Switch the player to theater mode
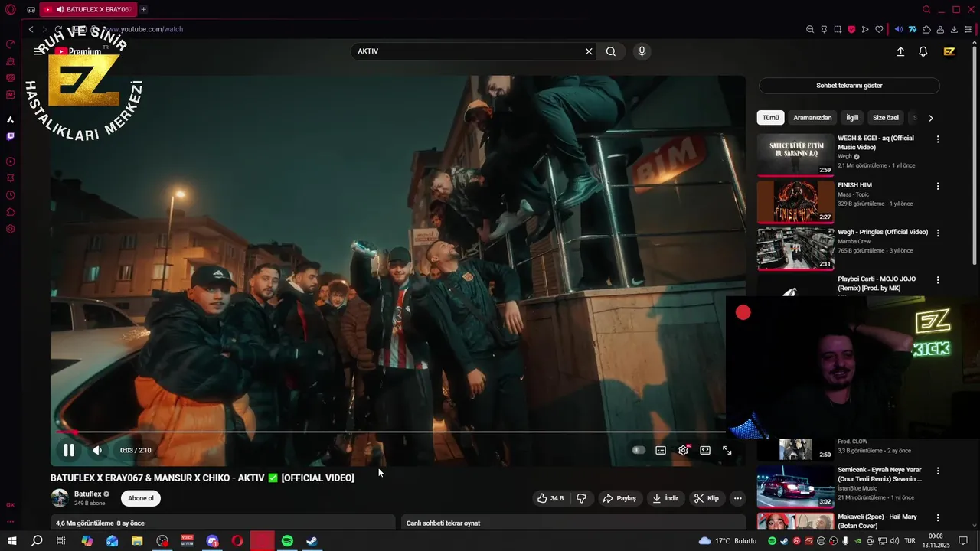The height and width of the screenshot is (551, 980). (x=705, y=450)
